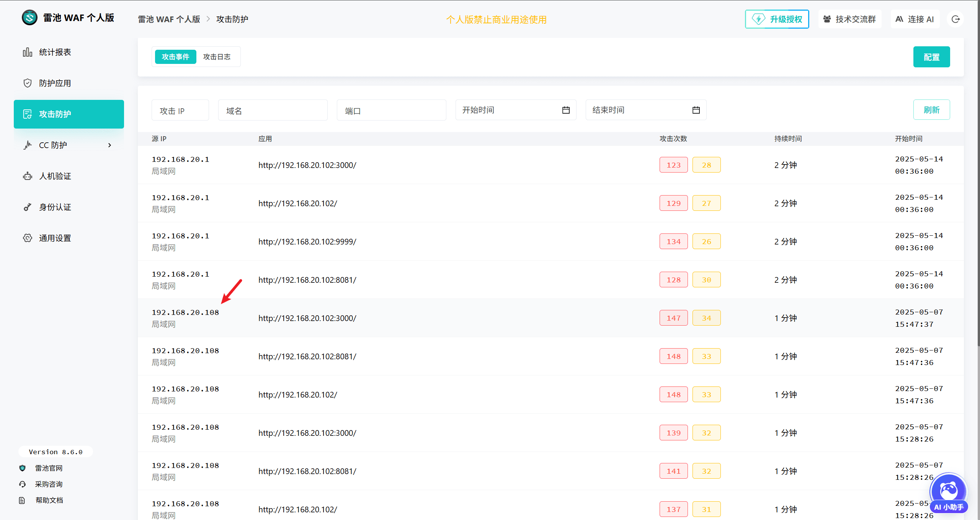Click the 配置 button
This screenshot has height=520, width=980.
coord(931,57)
